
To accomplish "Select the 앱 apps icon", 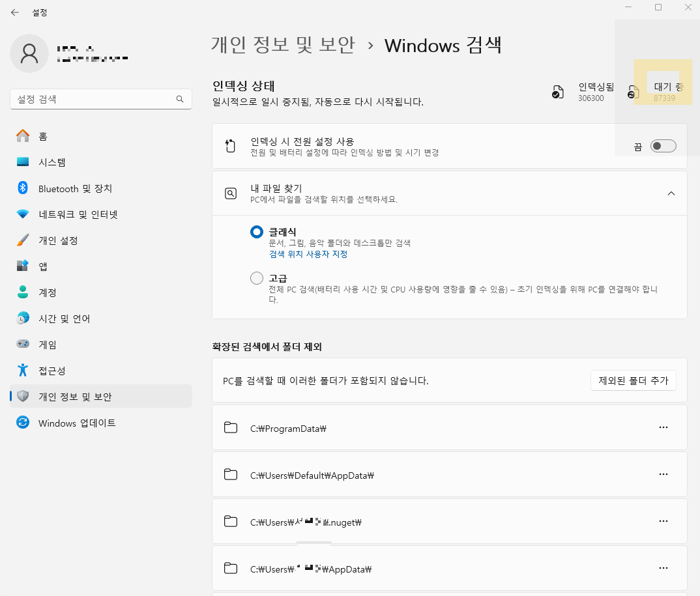I will [x=23, y=266].
